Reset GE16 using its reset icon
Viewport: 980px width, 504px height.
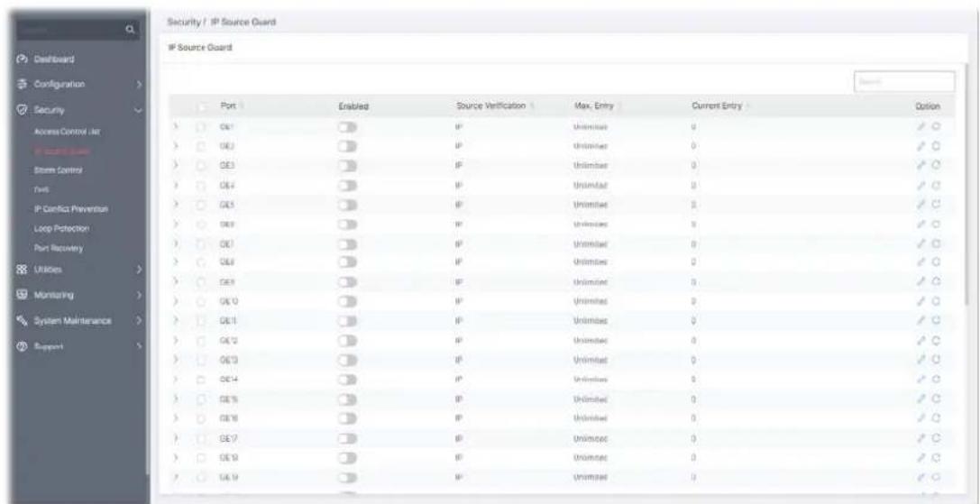(x=936, y=417)
